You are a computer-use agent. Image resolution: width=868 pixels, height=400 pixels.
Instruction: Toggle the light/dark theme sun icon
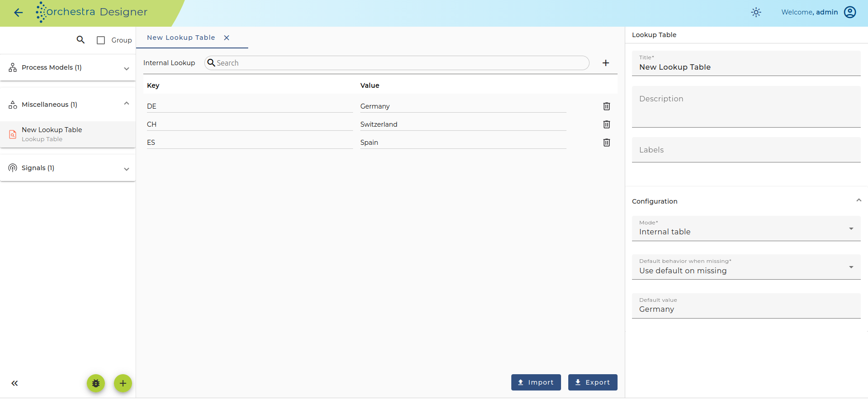756,12
